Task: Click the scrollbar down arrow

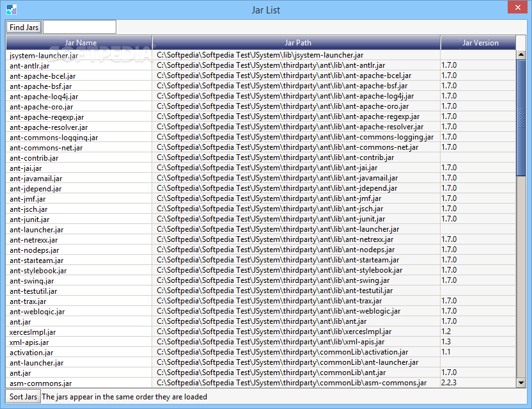Action: (520, 383)
